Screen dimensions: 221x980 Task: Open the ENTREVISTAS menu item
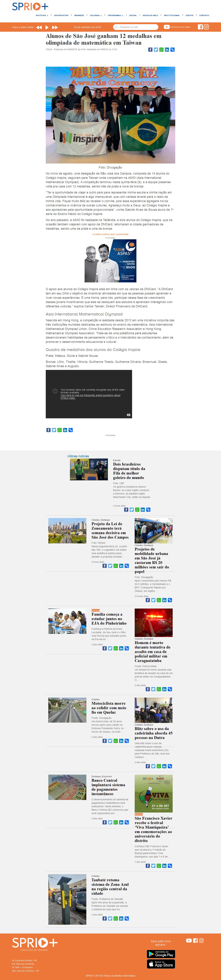[x=61, y=16]
